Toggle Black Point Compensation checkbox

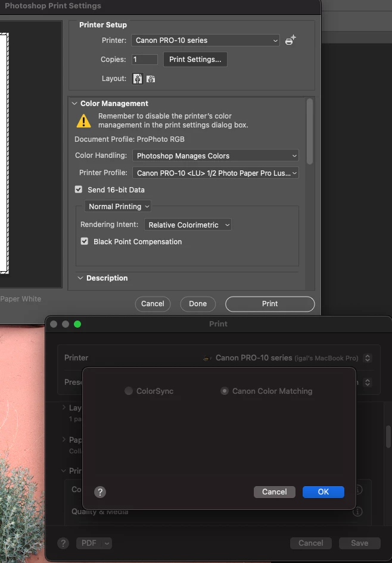click(x=85, y=241)
